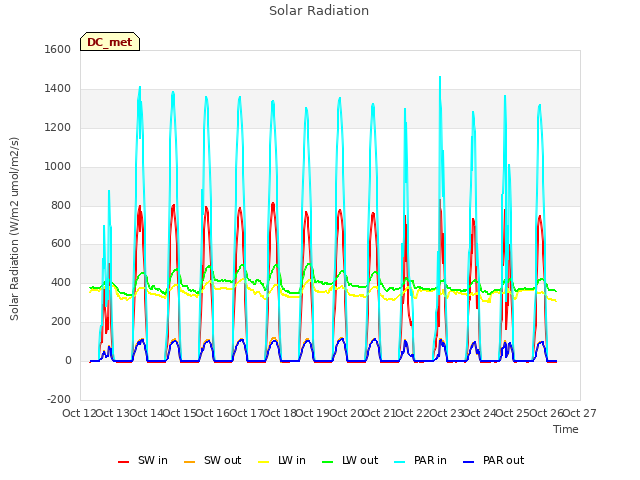Toggle SW out legend entry
The image size is (640, 480).
pos(213,460)
